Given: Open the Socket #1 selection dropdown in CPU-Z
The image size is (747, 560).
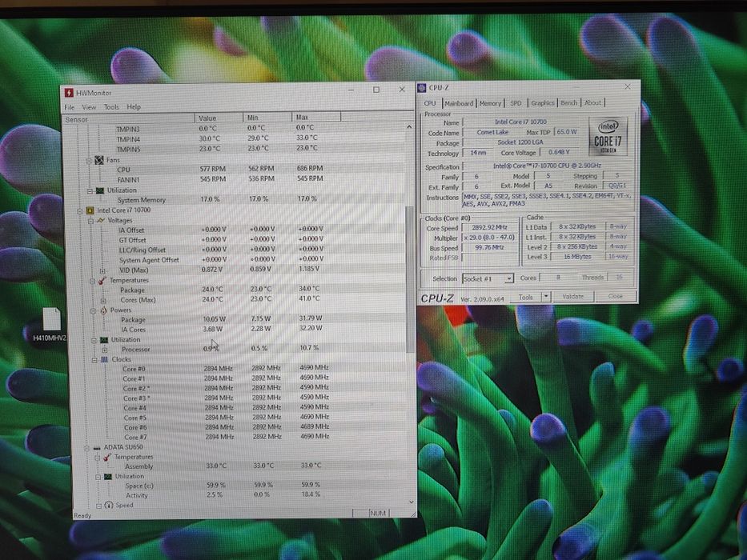Looking at the screenshot, I should [x=508, y=278].
